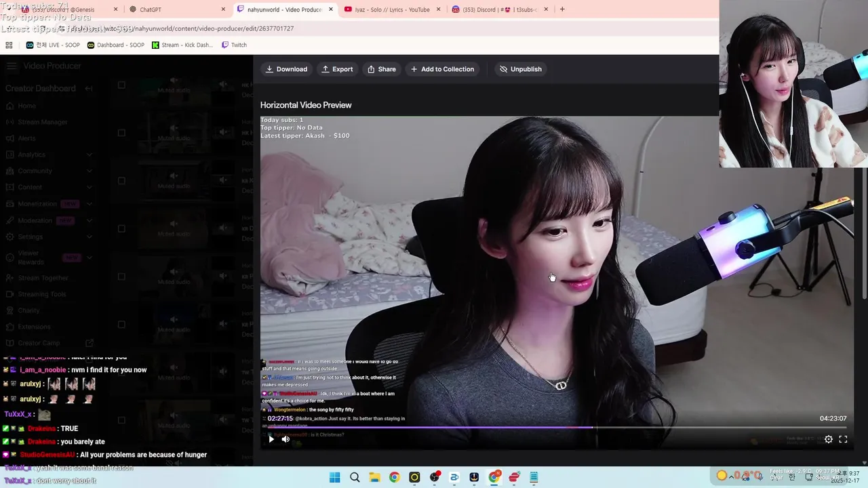Open Notepad icon on taskbar

click(x=534, y=478)
